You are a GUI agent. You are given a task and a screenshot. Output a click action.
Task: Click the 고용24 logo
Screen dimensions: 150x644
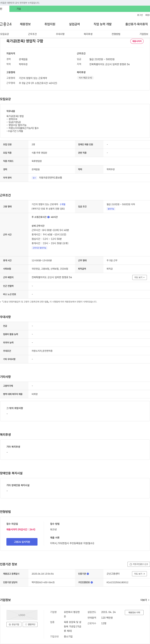point(5,24)
